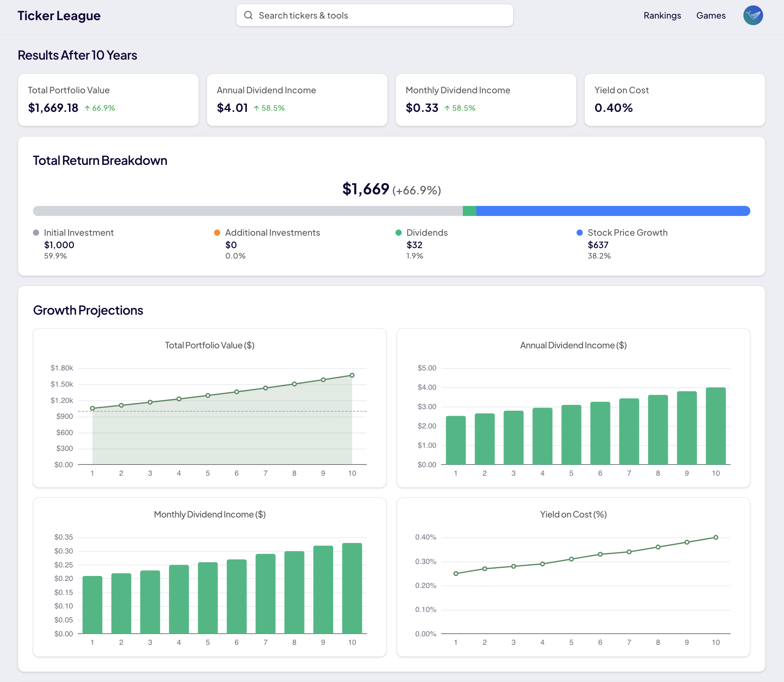Open the Rankings nav item
Viewport: 784px width, 682px height.
pyautogui.click(x=662, y=15)
